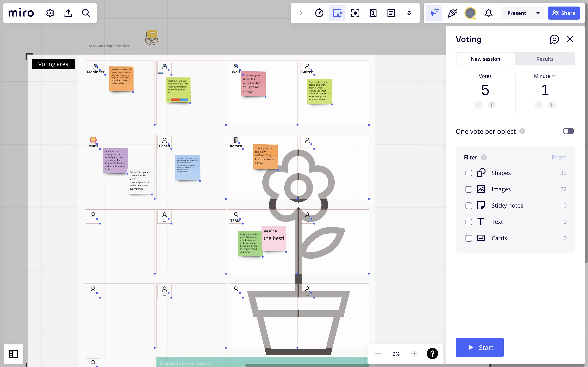Image resolution: width=588 pixels, height=367 pixels.
Task: Open the notes icon in toolbar
Action: coord(391,13)
